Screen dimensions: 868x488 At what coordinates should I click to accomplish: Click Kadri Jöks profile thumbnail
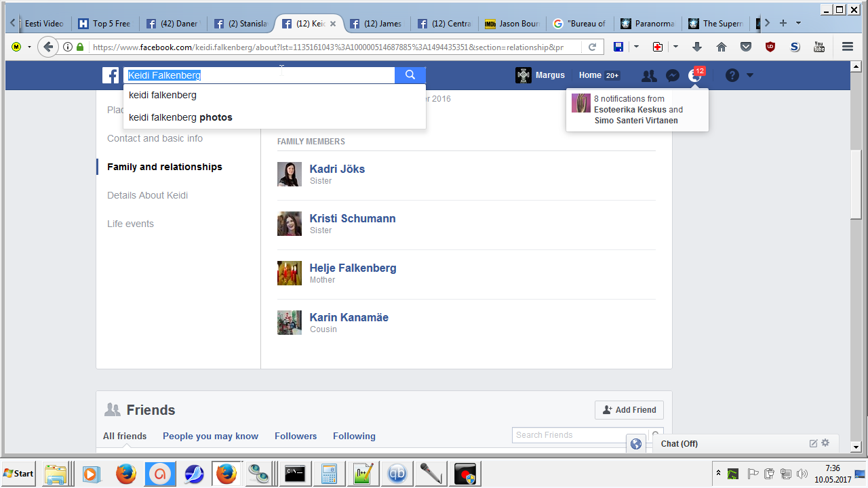click(x=290, y=174)
